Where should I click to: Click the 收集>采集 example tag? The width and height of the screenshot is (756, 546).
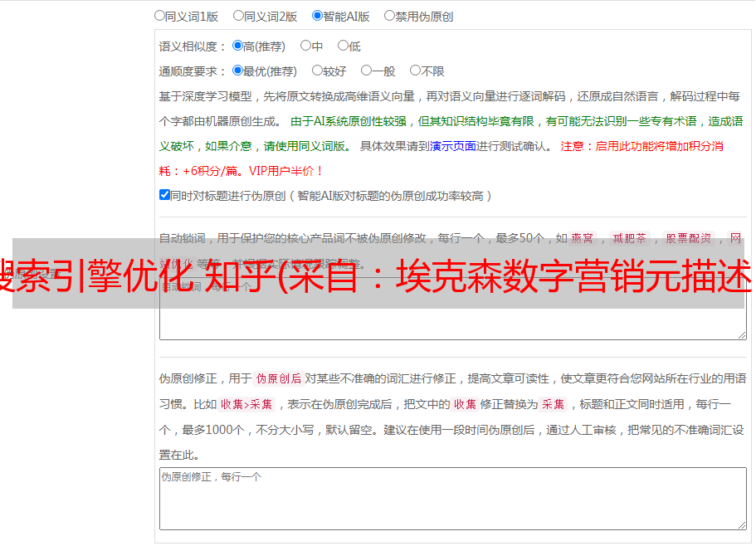(x=246, y=404)
